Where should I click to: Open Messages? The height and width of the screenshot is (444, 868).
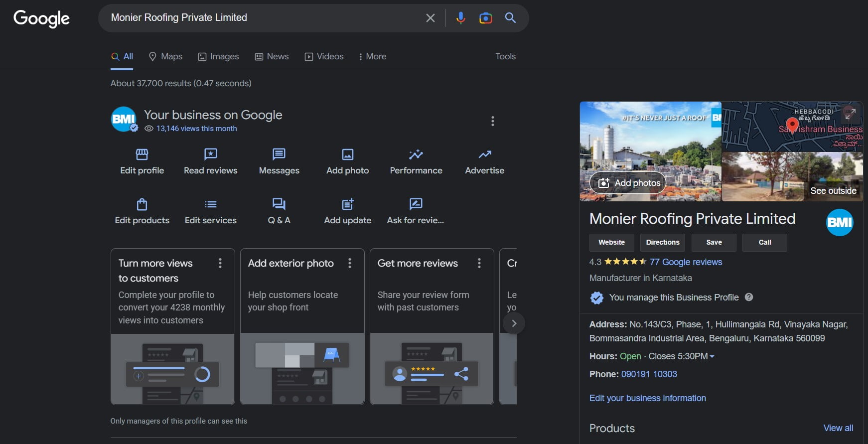[279, 161]
